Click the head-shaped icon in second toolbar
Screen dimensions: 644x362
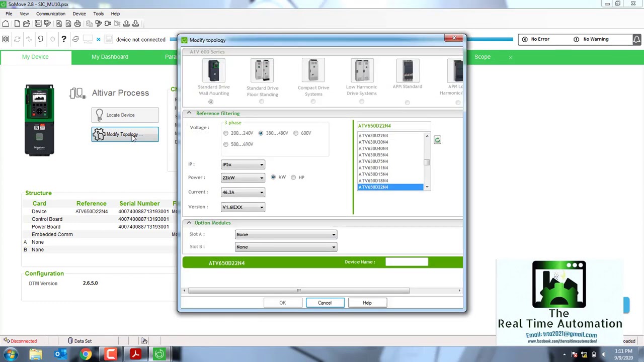pyautogui.click(x=40, y=39)
